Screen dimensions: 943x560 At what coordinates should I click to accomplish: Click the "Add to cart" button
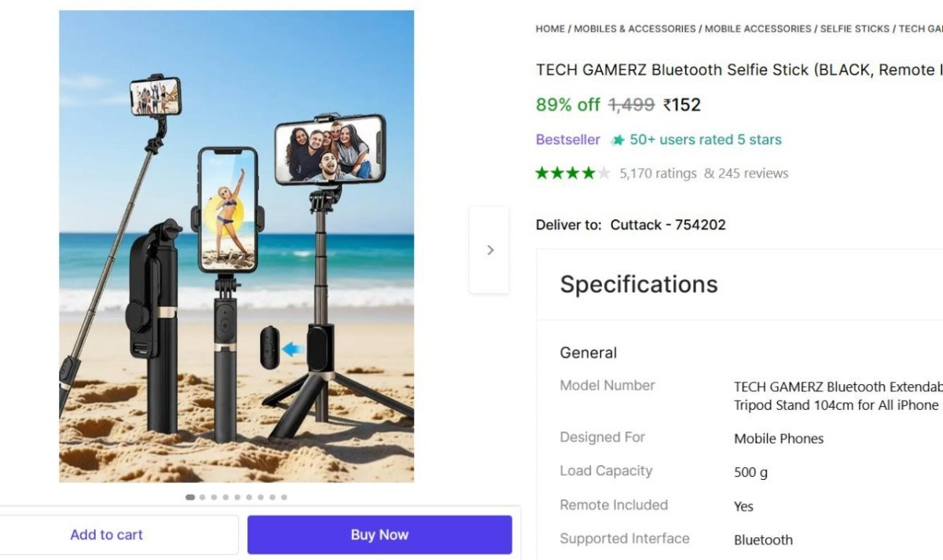point(107,534)
